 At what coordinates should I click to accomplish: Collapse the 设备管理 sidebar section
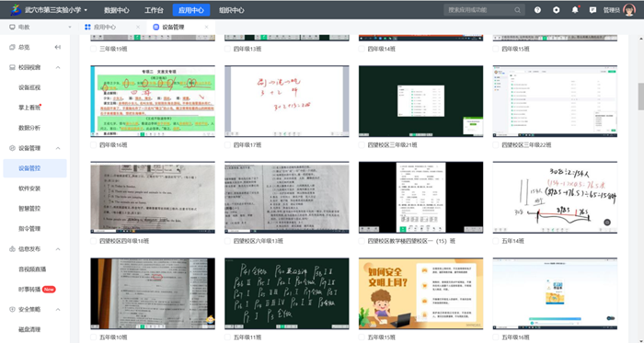point(58,148)
